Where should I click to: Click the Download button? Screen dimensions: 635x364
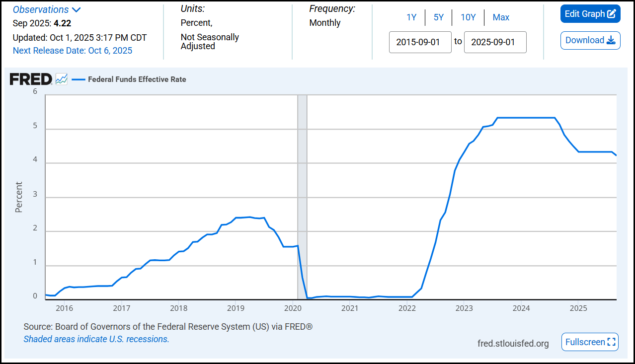[590, 40]
